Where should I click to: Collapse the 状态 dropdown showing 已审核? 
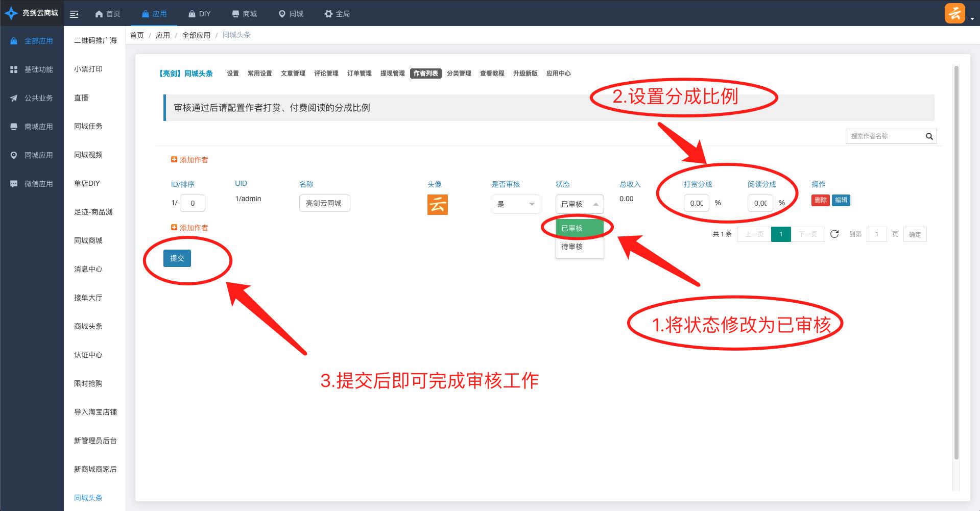tap(579, 204)
